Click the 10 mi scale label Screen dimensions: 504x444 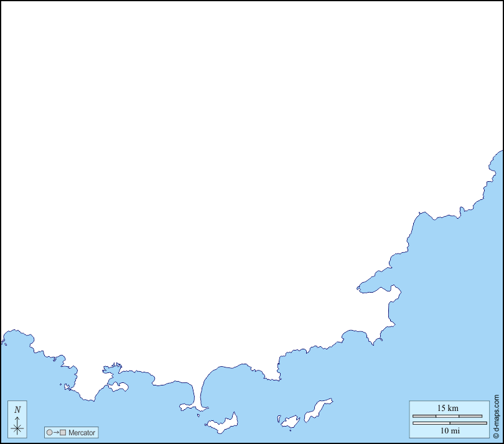[x=449, y=430]
